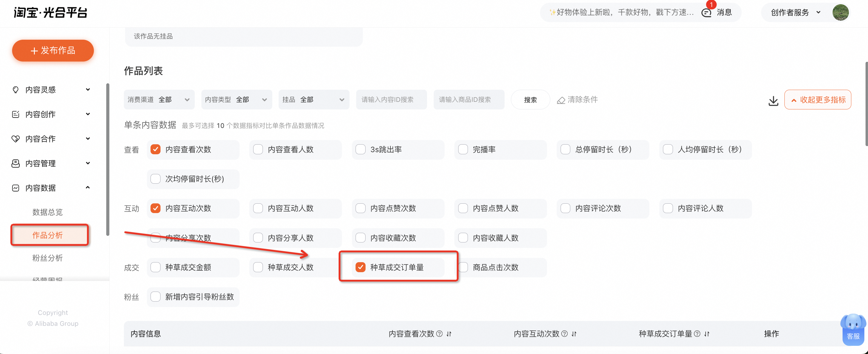The image size is (868, 354).
Task: Click the user avatar picture
Action: tap(840, 12)
